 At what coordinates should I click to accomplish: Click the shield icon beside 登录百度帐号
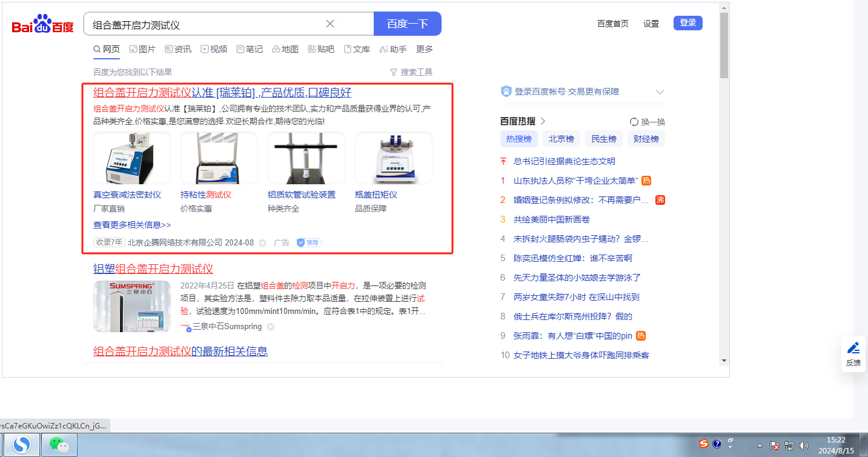[x=506, y=92]
